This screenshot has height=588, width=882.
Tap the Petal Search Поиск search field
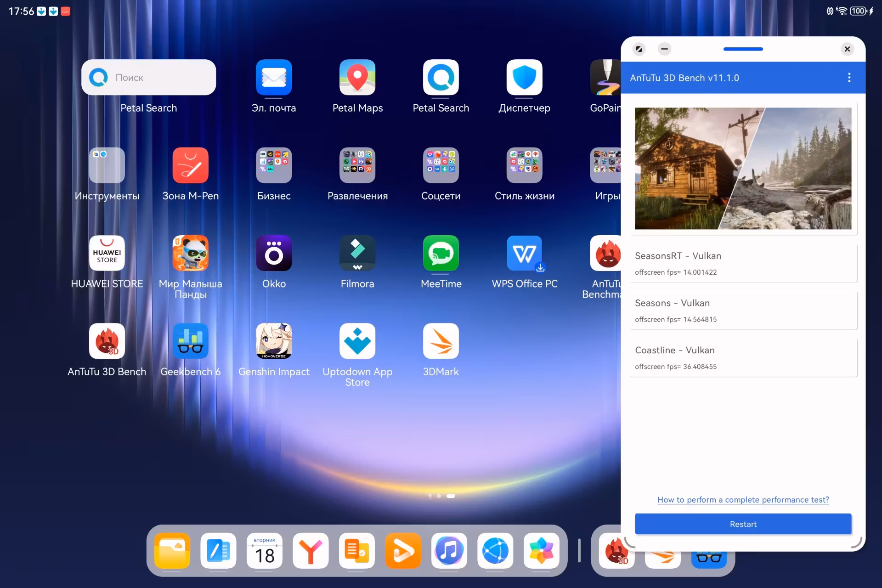[148, 77]
